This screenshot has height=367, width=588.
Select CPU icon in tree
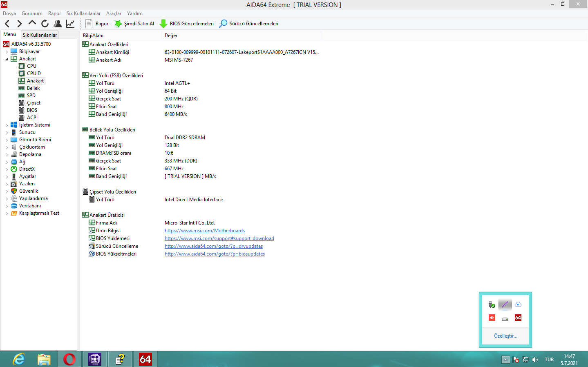pos(22,66)
